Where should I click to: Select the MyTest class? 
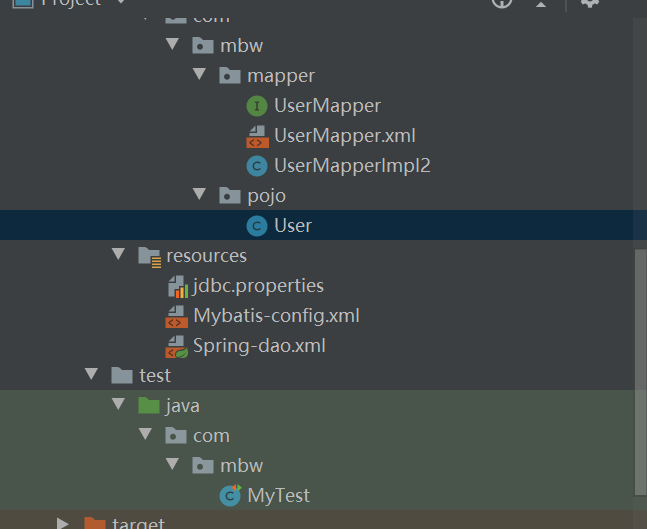tap(279, 496)
